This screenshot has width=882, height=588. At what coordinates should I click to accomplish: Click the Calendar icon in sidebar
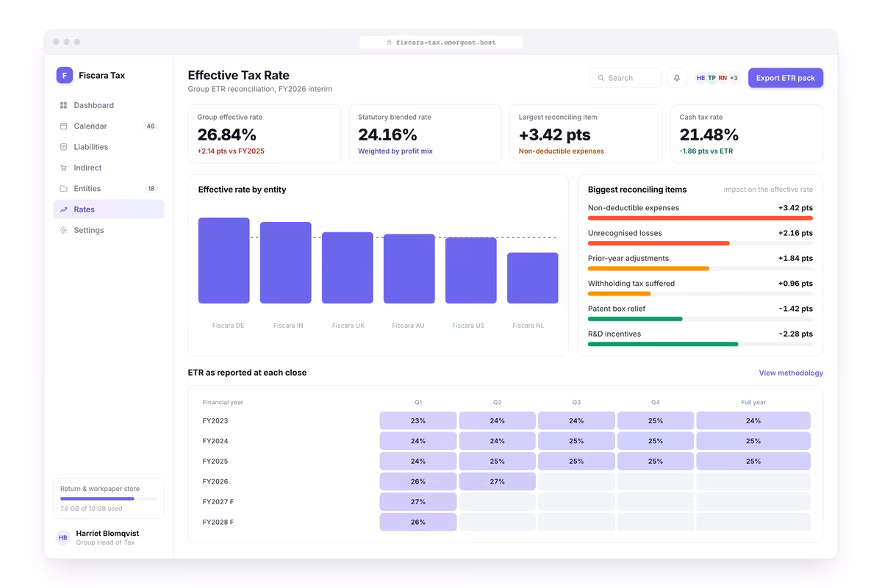[x=63, y=126]
